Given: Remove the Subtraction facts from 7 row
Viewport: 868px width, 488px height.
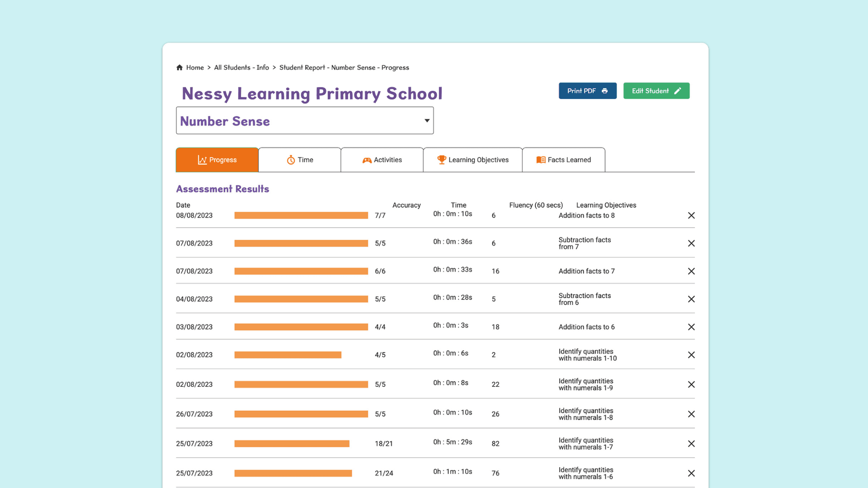Looking at the screenshot, I should [x=691, y=243].
